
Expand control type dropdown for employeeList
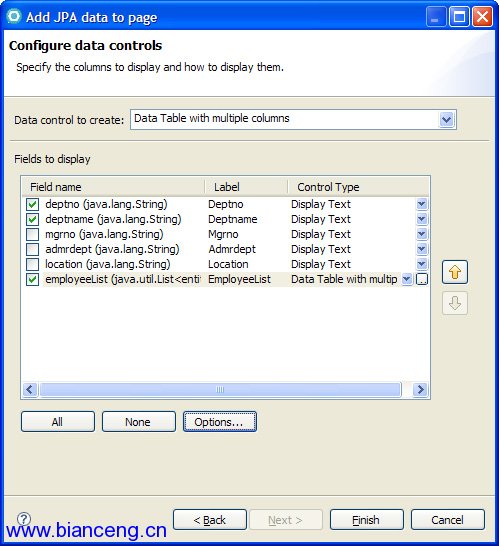click(x=406, y=279)
